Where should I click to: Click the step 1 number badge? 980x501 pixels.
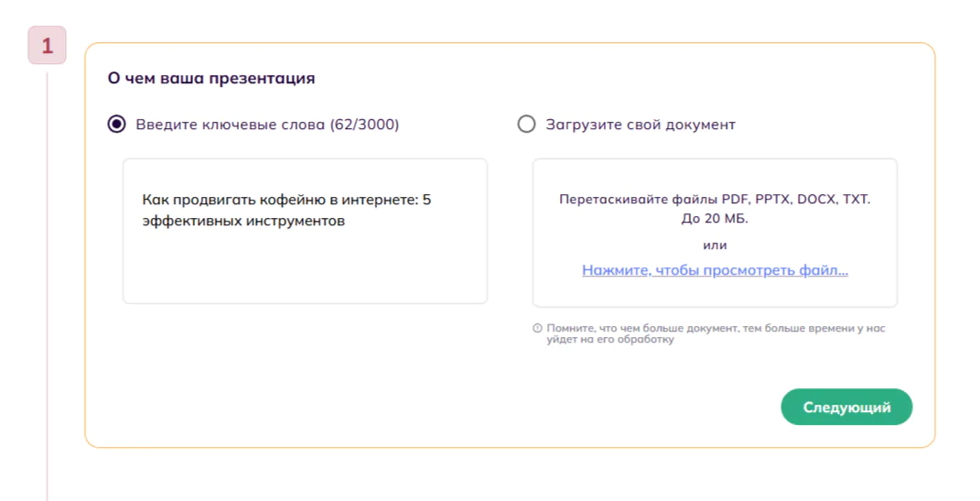pyautogui.click(x=48, y=45)
